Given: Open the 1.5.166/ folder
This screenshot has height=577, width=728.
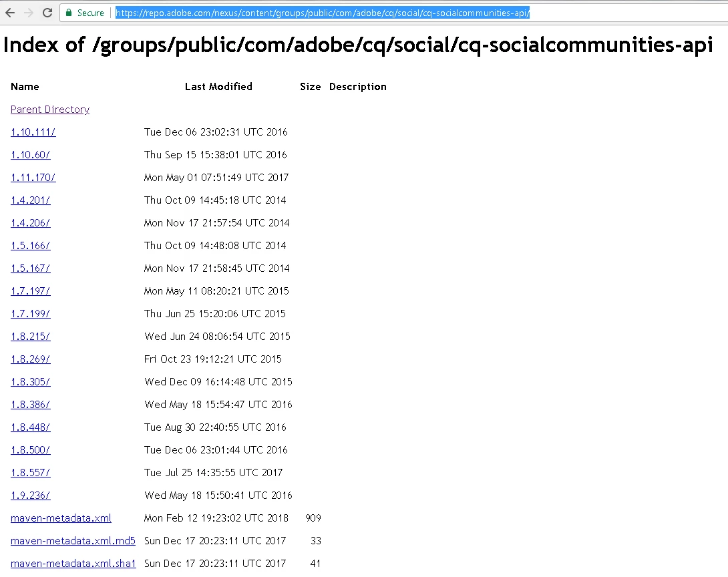Looking at the screenshot, I should point(31,246).
